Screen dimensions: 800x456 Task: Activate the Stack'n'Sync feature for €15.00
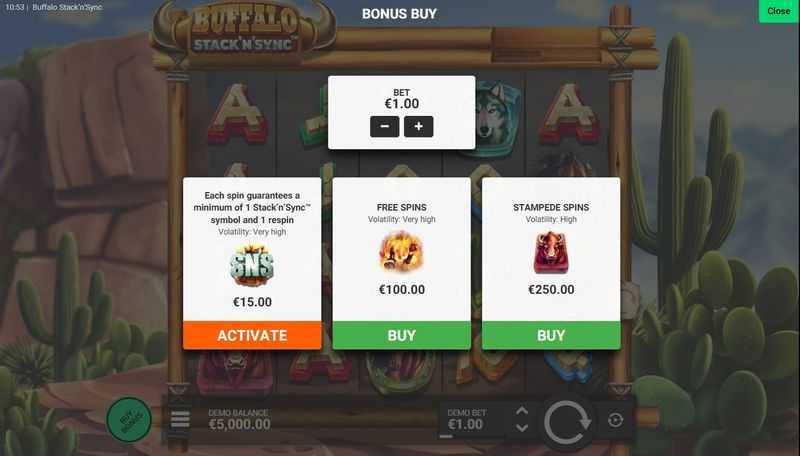coord(252,335)
